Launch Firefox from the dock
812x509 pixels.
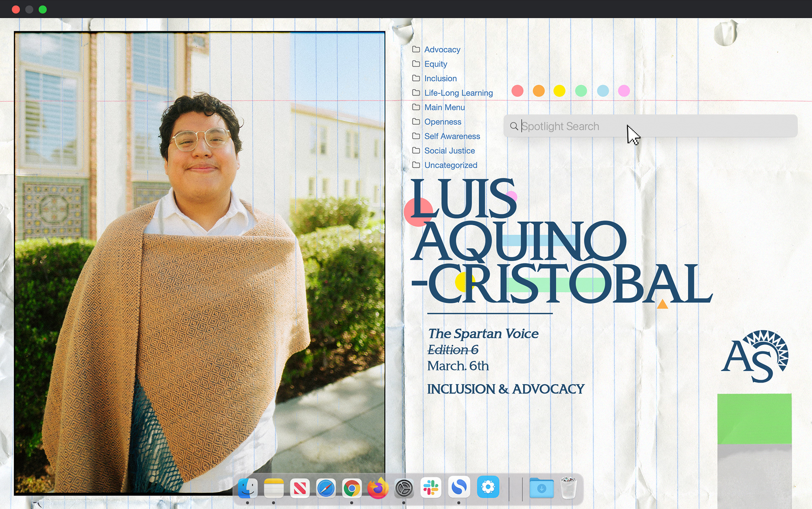(x=378, y=488)
